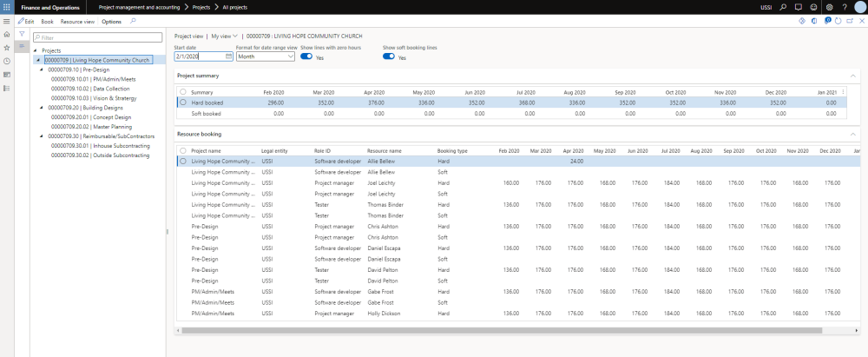This screenshot has width=868, height=357.
Task: Click the funnel filter icon
Action: point(23,34)
